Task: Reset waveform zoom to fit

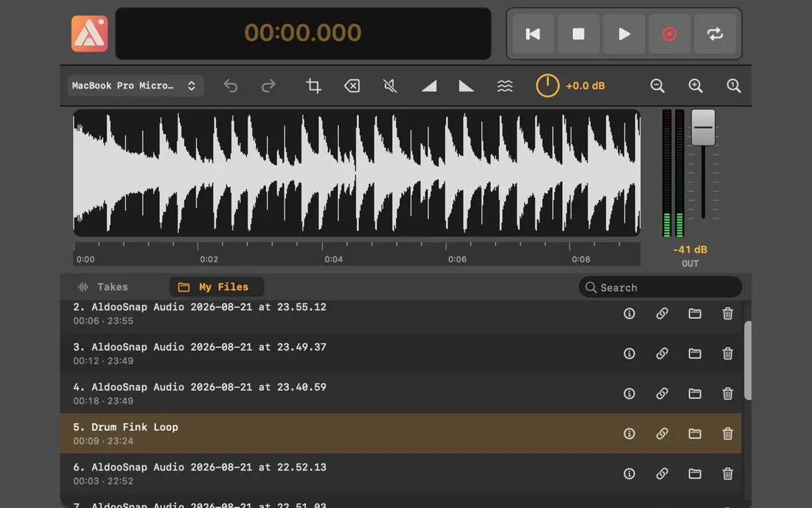Action: click(734, 86)
